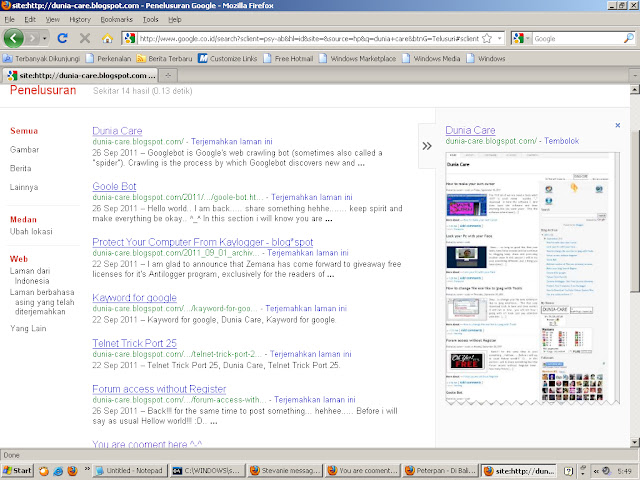Filter by Laman dari Indonesia
The image size is (640, 480).
pyautogui.click(x=29, y=276)
